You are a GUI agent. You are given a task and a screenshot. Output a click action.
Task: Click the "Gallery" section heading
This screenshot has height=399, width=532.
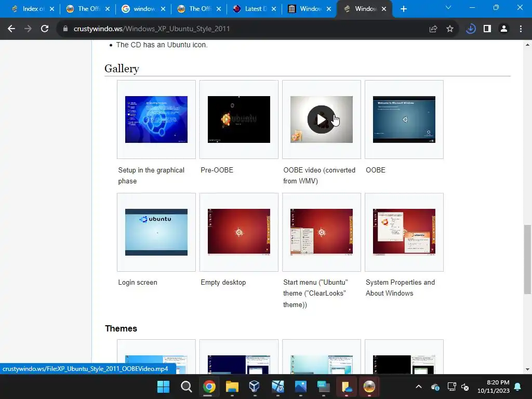pyautogui.click(x=122, y=69)
